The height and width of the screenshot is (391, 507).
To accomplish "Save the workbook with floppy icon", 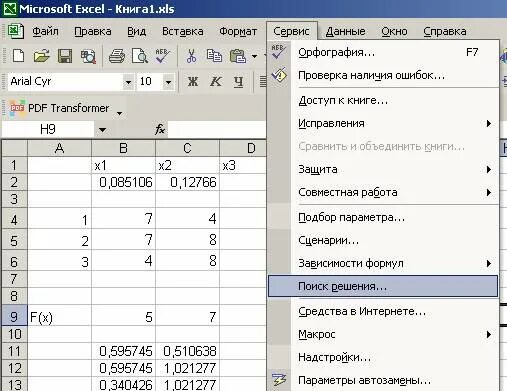I will (65, 56).
